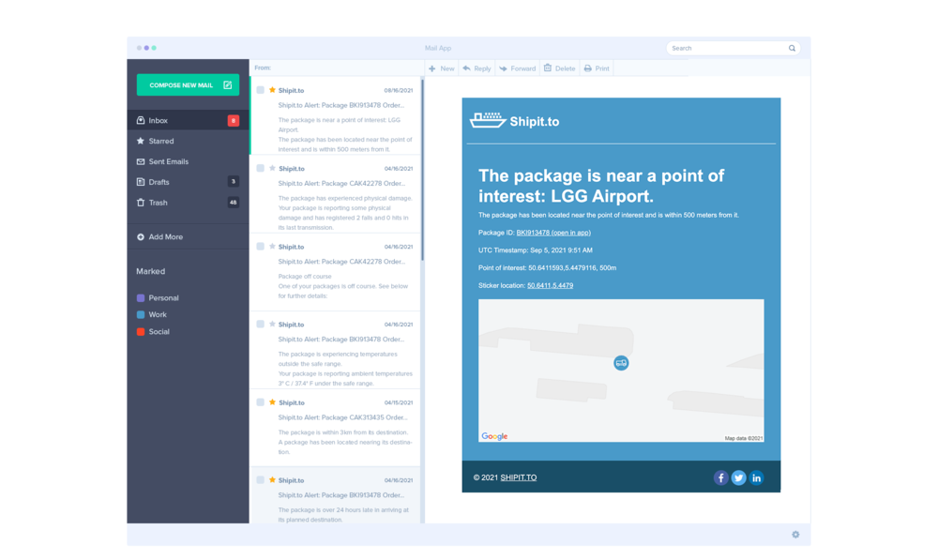Screen dimensions: 938x560
Task: Click New in the mail toolbar
Action: [x=442, y=68]
